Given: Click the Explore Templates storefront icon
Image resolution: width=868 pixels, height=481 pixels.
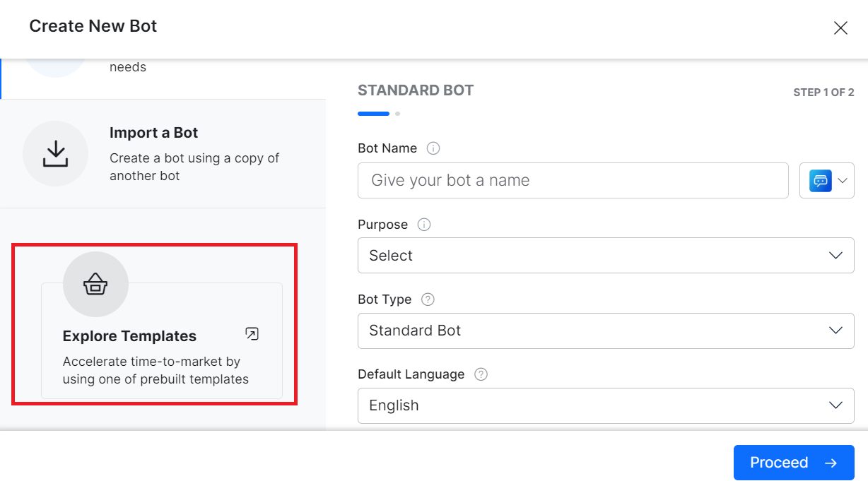Looking at the screenshot, I should pyautogui.click(x=95, y=284).
